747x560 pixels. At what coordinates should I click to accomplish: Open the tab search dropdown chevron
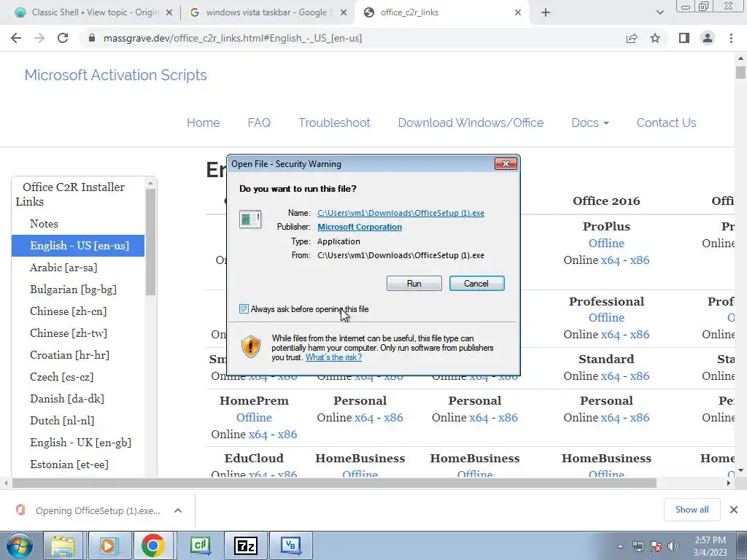coord(659,13)
